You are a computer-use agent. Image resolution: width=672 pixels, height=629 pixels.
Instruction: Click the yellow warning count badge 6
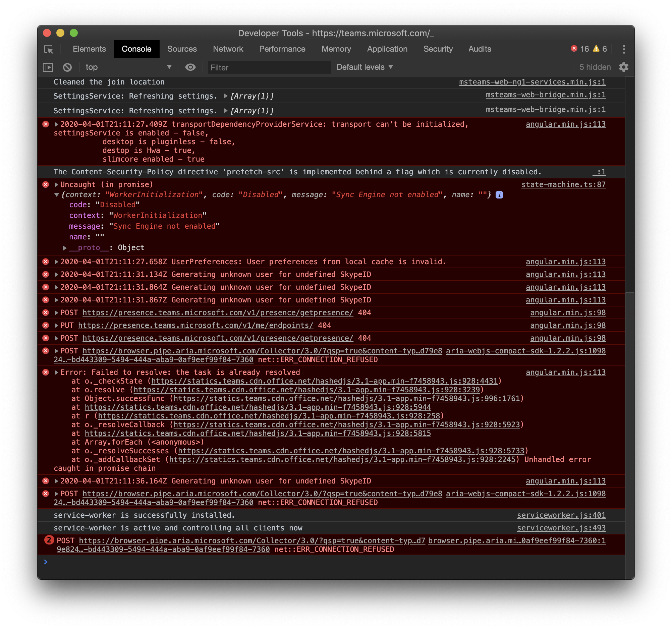pos(600,49)
